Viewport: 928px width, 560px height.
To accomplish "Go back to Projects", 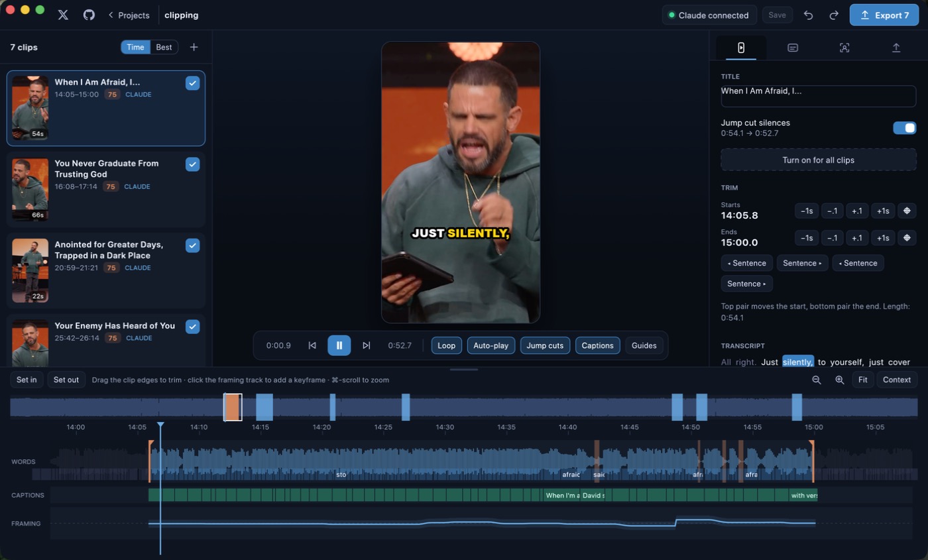I will 129,15.
